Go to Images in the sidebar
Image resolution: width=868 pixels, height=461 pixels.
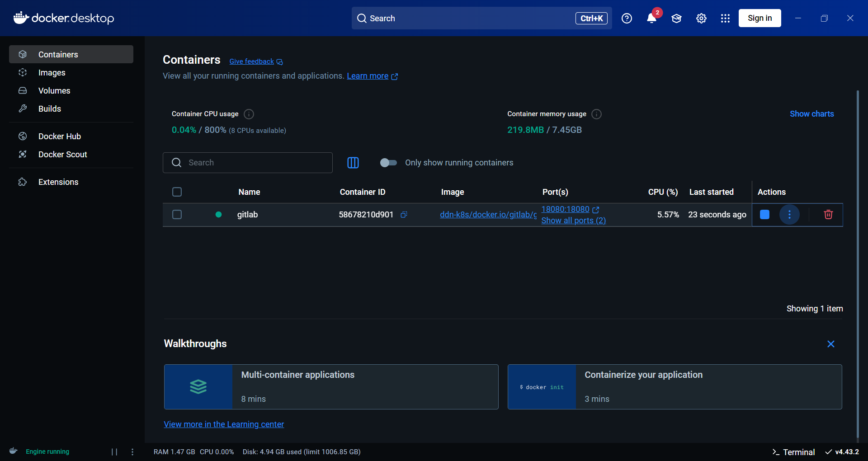click(x=52, y=73)
